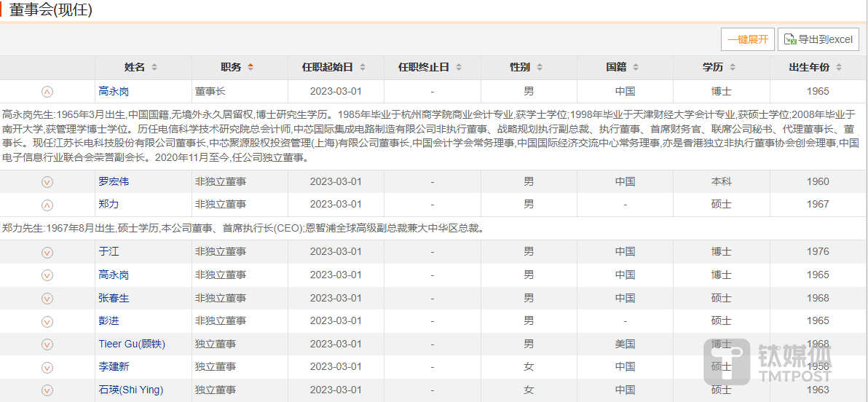Sort by 职务 using its sort arrows
Viewport: 868px width, 402px height.
(x=250, y=68)
